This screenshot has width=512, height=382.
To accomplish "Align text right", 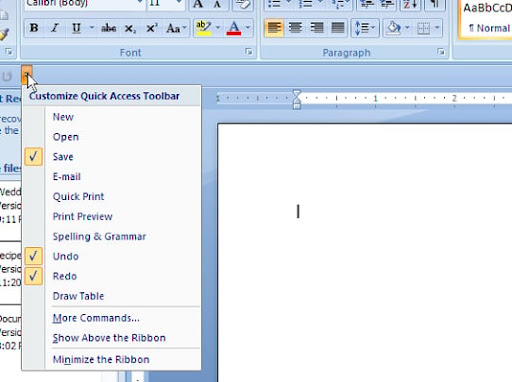I will [317, 28].
